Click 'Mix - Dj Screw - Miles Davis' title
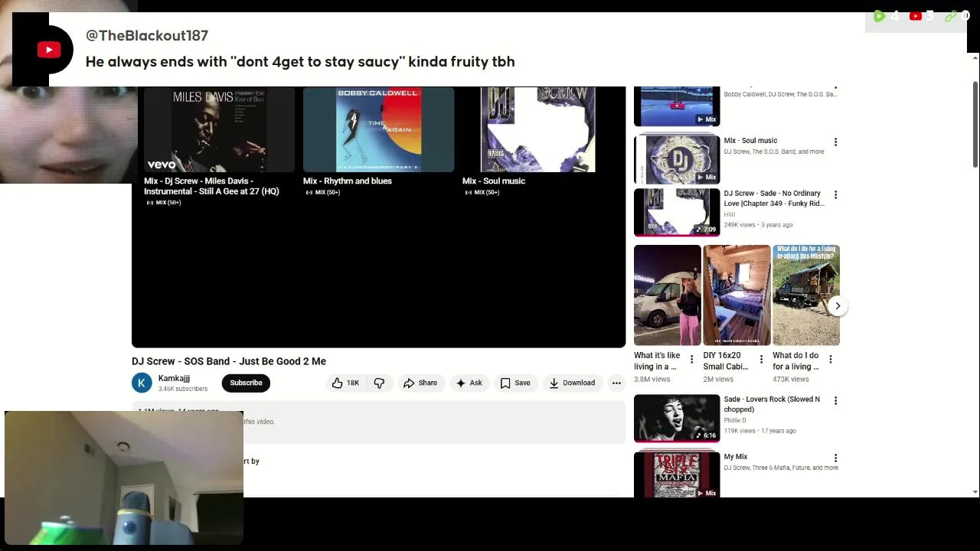 tap(211, 186)
